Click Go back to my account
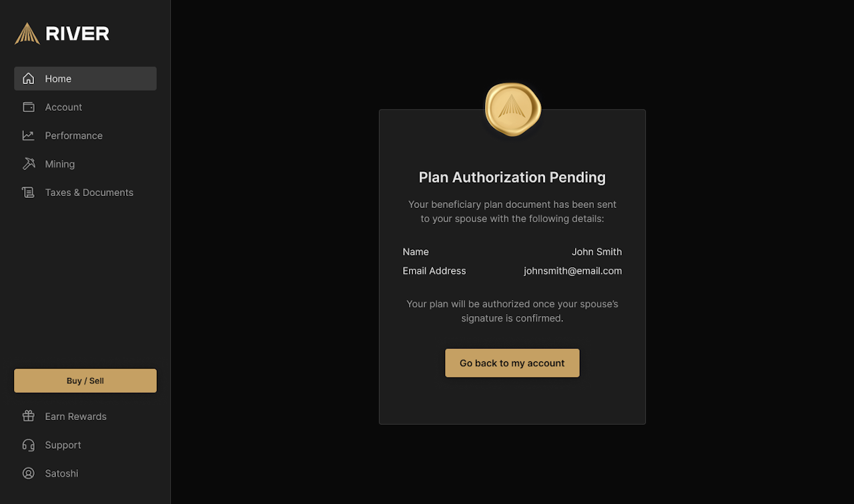Viewport: 854px width, 504px height. [x=512, y=363]
